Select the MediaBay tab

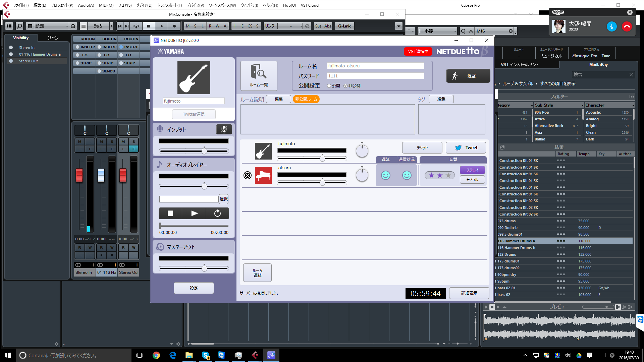598,65
